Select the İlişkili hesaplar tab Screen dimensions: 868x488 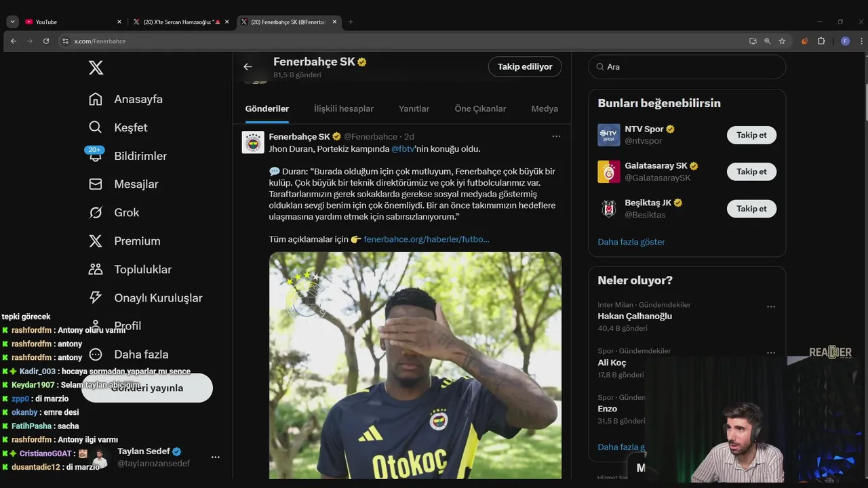pyautogui.click(x=344, y=108)
